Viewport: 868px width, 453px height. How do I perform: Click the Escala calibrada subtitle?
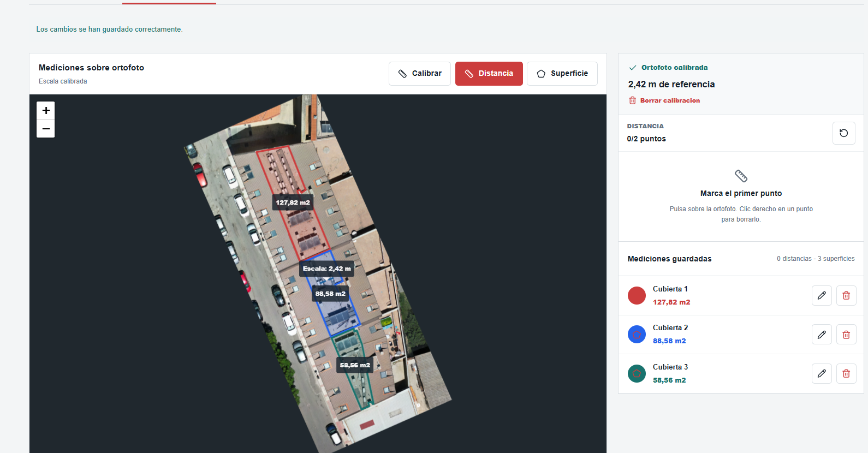63,81
